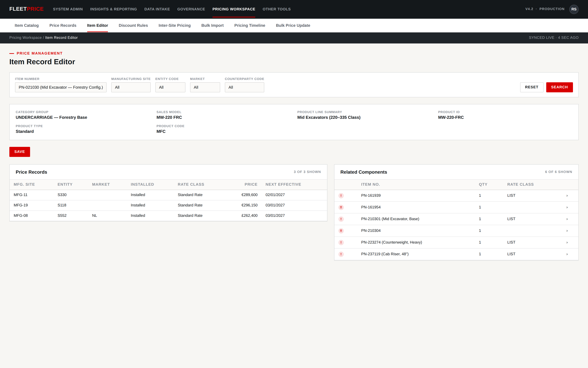Expand the PN-161939 row chevron
The width and height of the screenshot is (588, 368).
tap(567, 196)
